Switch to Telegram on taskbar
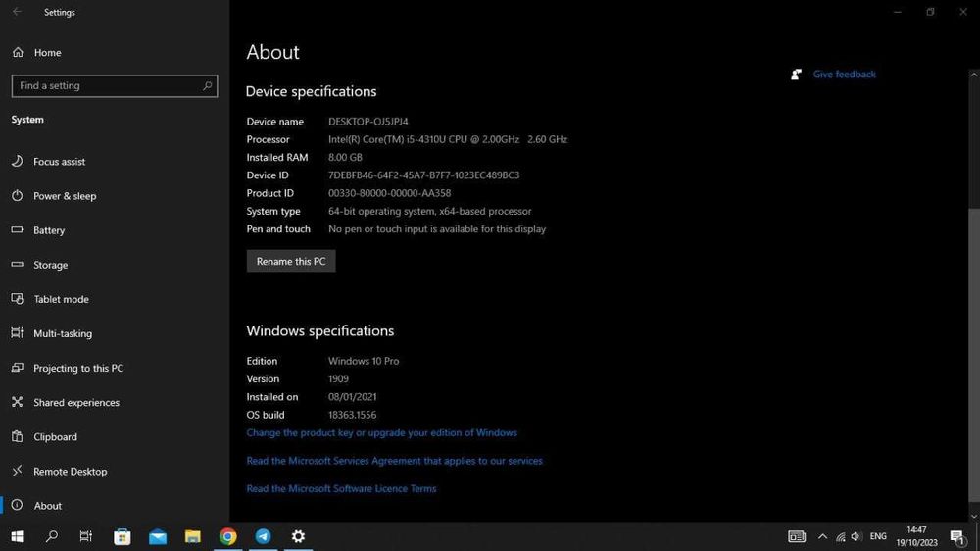The height and width of the screenshot is (551, 980). (x=263, y=536)
